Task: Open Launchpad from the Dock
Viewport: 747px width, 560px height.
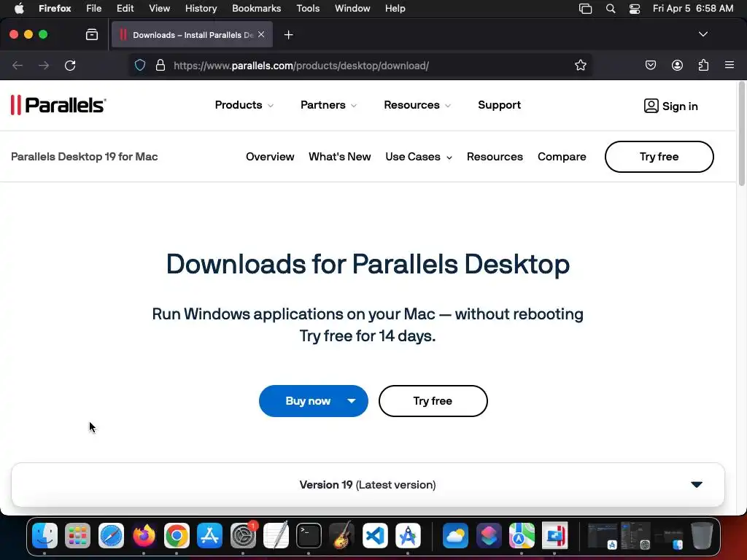Action: point(77,536)
